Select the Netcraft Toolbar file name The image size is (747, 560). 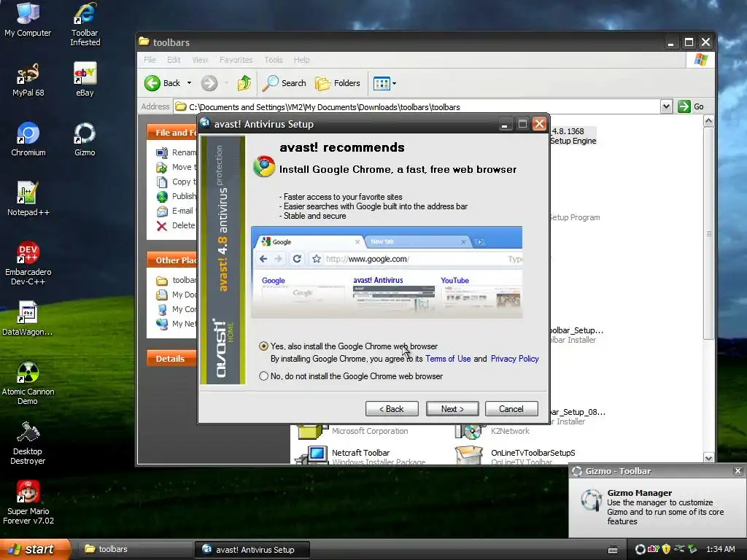[360, 453]
